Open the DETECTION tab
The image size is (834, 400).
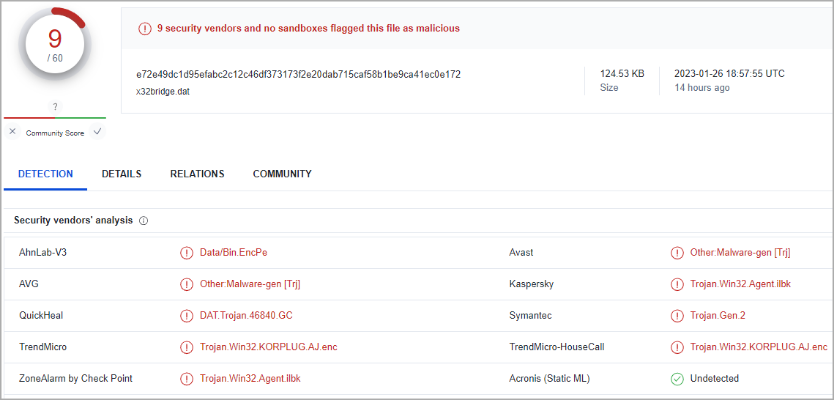coord(46,174)
